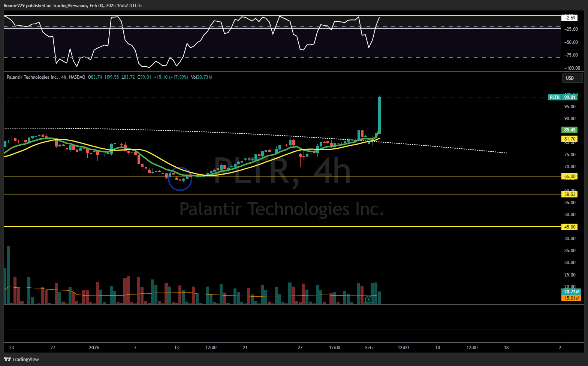Click the Palantir Technologies Inc. symbol title
Image resolution: width=588 pixels, height=366 pixels.
[33, 77]
